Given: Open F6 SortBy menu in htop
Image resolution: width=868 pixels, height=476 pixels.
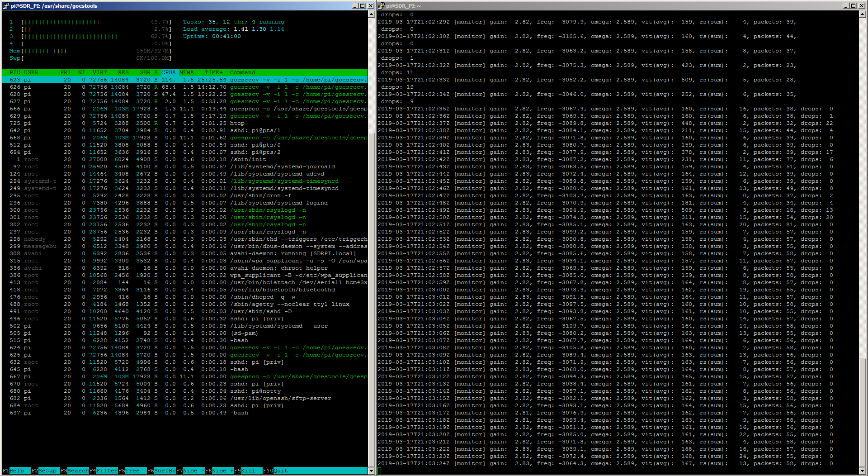Looking at the screenshot, I should coord(161,471).
